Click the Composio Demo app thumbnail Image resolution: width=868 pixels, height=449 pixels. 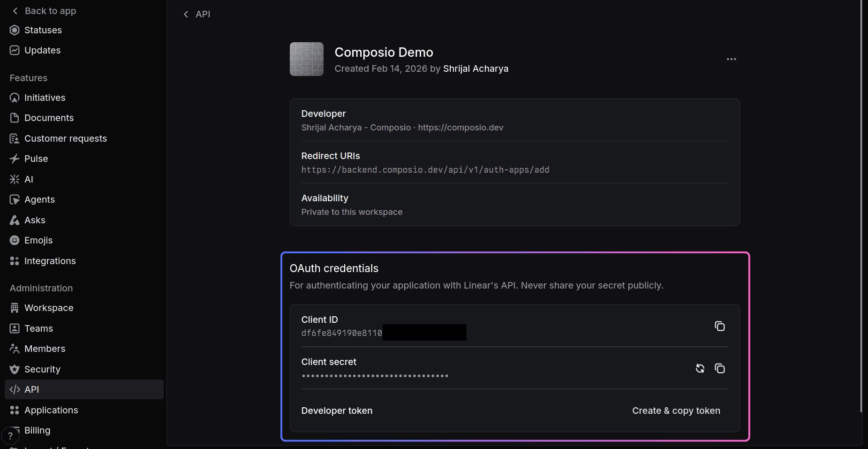pos(307,59)
